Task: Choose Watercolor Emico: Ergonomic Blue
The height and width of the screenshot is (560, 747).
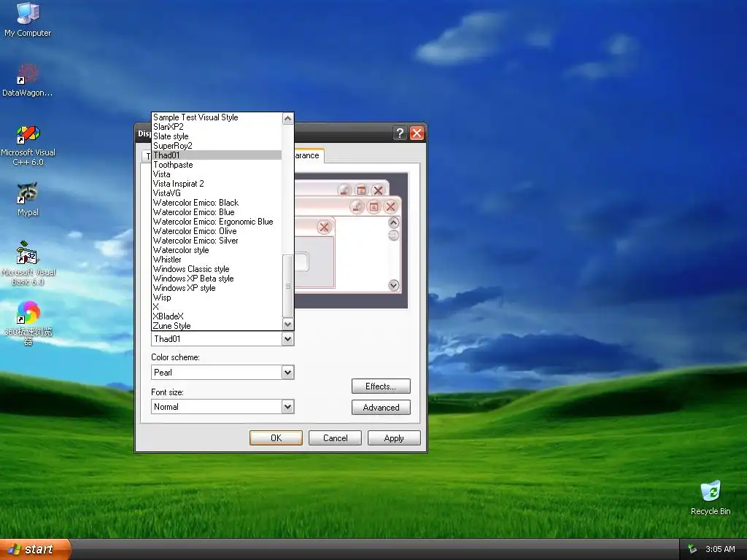Action: click(x=217, y=222)
